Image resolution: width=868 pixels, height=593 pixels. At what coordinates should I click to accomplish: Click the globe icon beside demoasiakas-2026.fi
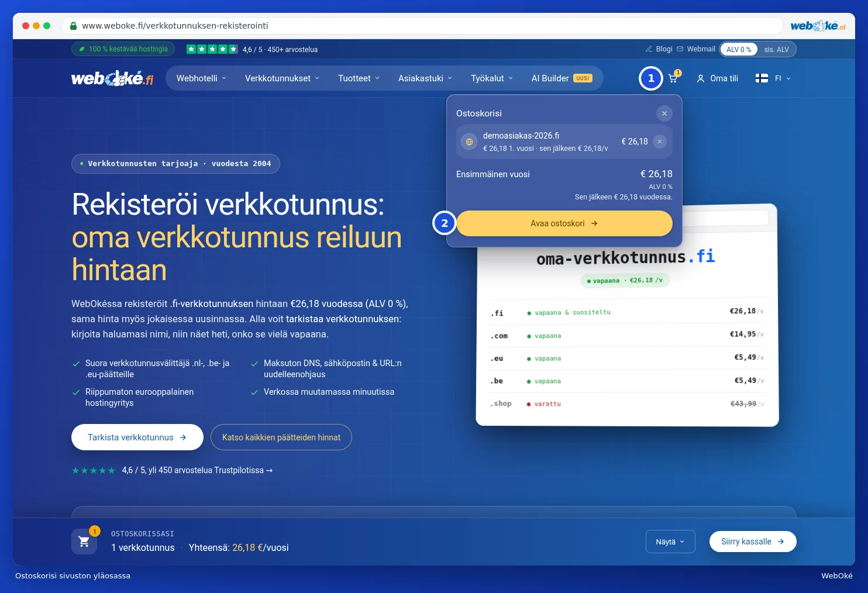click(469, 142)
